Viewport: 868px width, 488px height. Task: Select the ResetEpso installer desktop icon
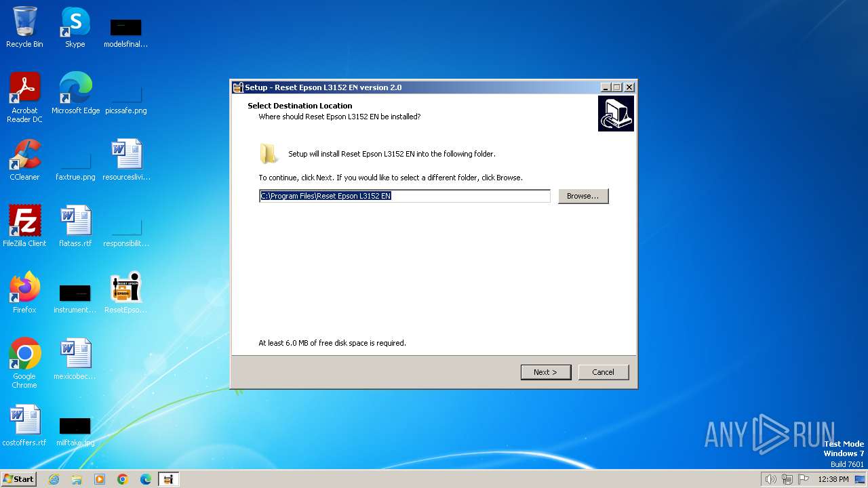[x=125, y=293]
